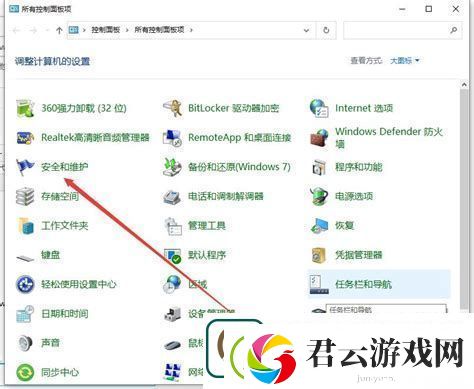Expand the chevron before 控制面板 in path
The image size is (474, 389).
point(84,30)
